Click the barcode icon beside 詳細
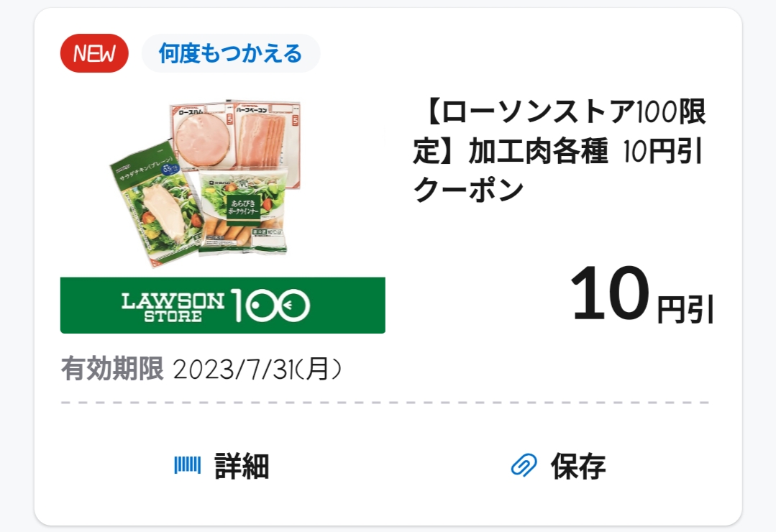Image resolution: width=776 pixels, height=532 pixels. pos(187,466)
